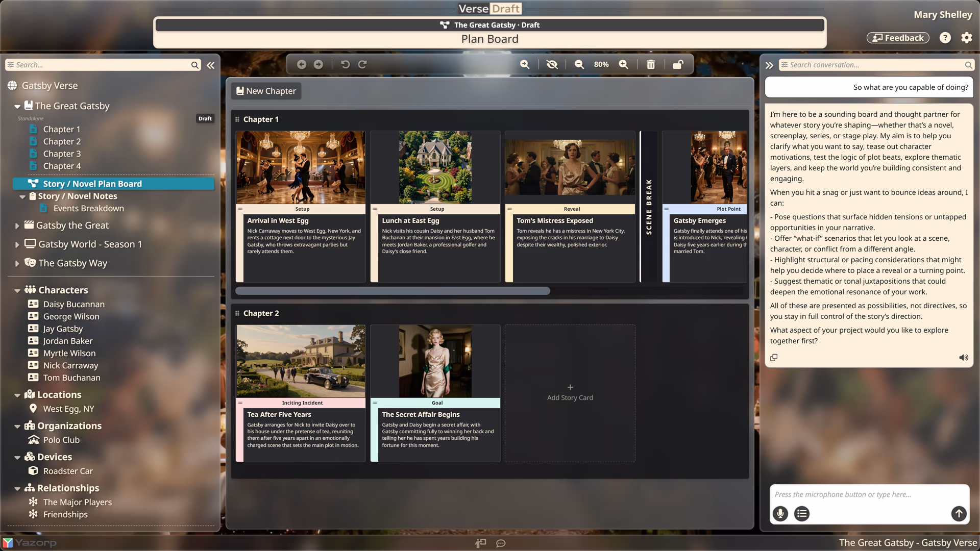Screen dimensions: 980x551
Task: Open Daisy Bucannan character
Action: tap(73, 304)
